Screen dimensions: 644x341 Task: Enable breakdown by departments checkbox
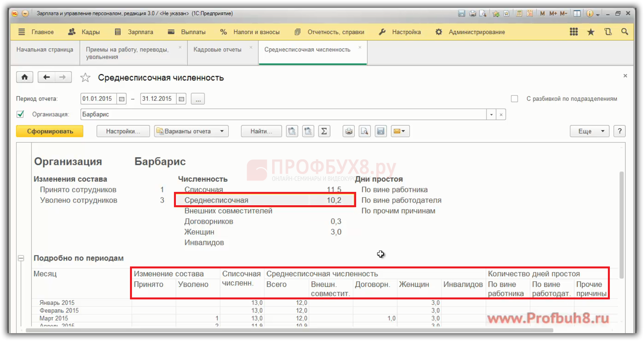[x=514, y=99]
